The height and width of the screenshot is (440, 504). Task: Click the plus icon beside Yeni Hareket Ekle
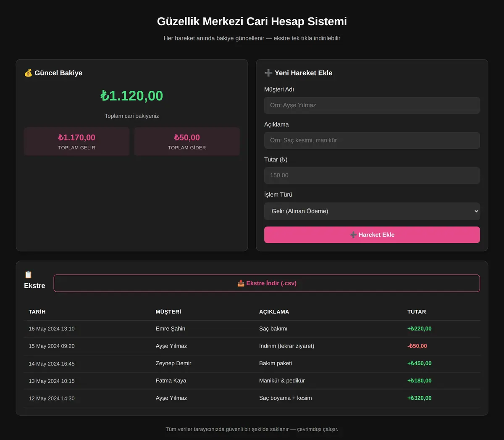click(268, 73)
